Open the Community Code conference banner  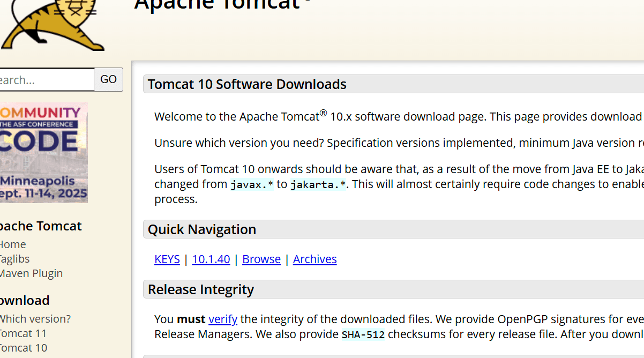pos(43,153)
